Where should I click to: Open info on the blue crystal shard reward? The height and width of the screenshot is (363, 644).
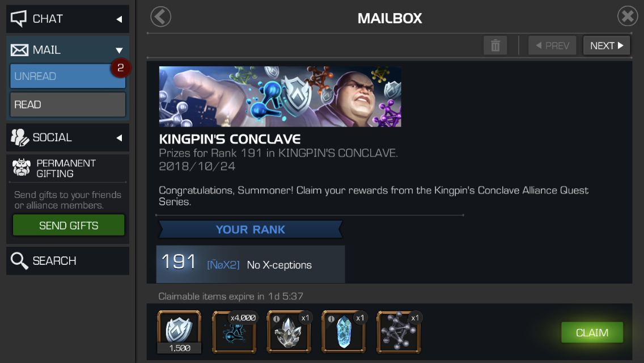click(x=331, y=319)
